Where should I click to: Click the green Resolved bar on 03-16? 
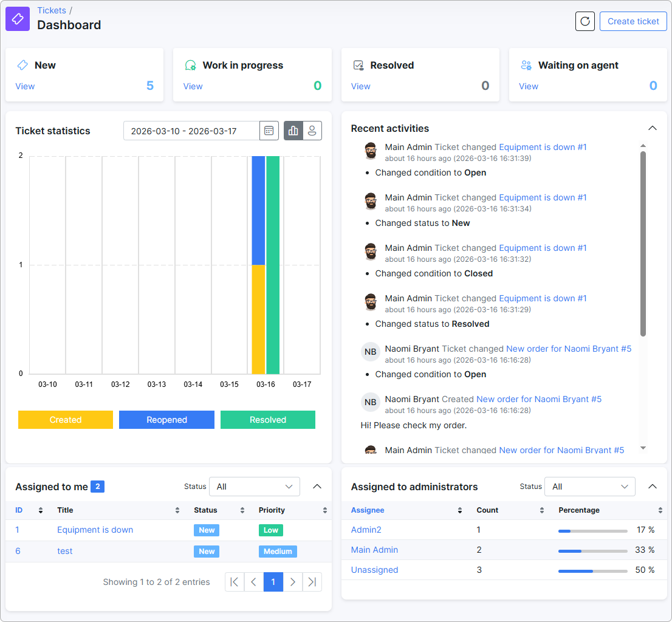(273, 265)
